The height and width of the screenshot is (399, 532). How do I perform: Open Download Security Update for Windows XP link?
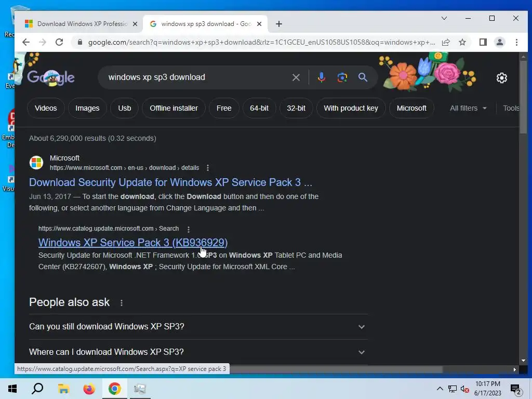coord(170,182)
